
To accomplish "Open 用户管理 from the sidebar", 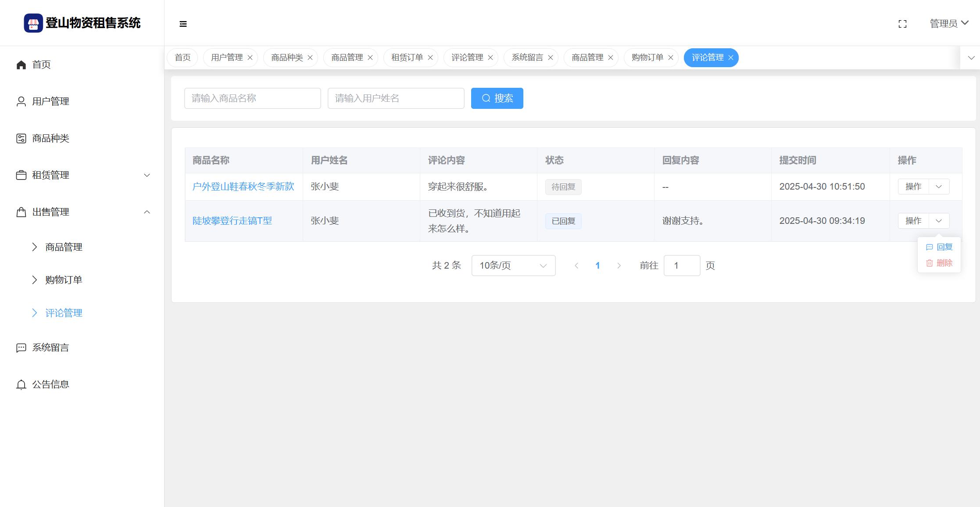I will pyautogui.click(x=50, y=101).
